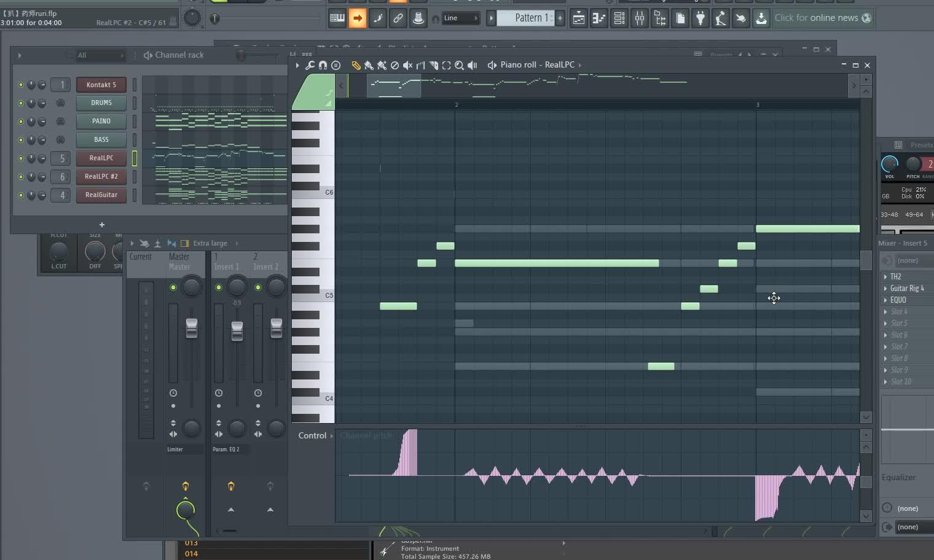
Task: Click for online news link
Action: click(816, 18)
